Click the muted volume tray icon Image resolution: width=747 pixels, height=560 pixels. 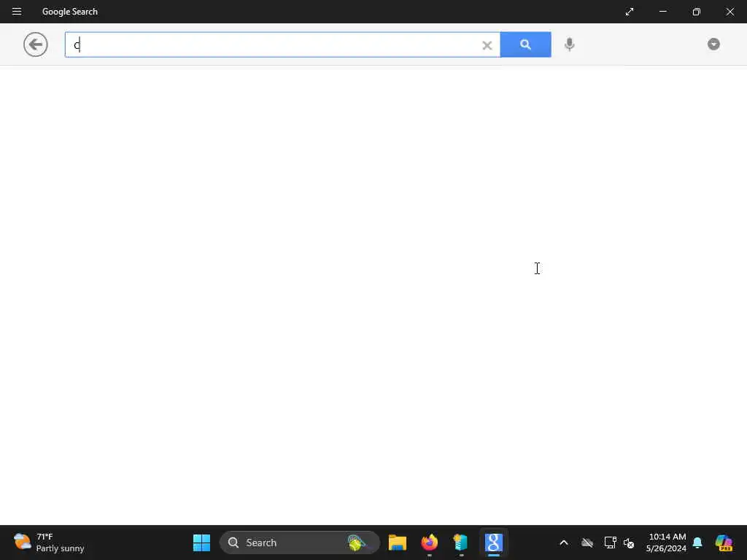click(x=629, y=542)
